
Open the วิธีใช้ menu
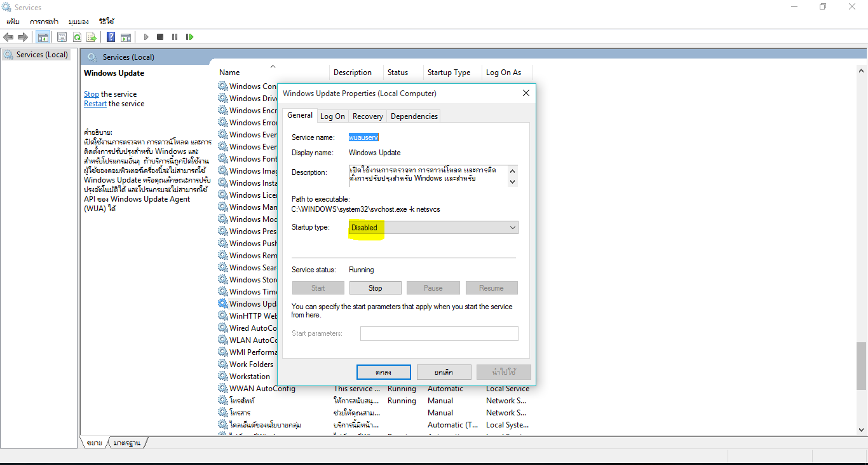pyautogui.click(x=106, y=22)
